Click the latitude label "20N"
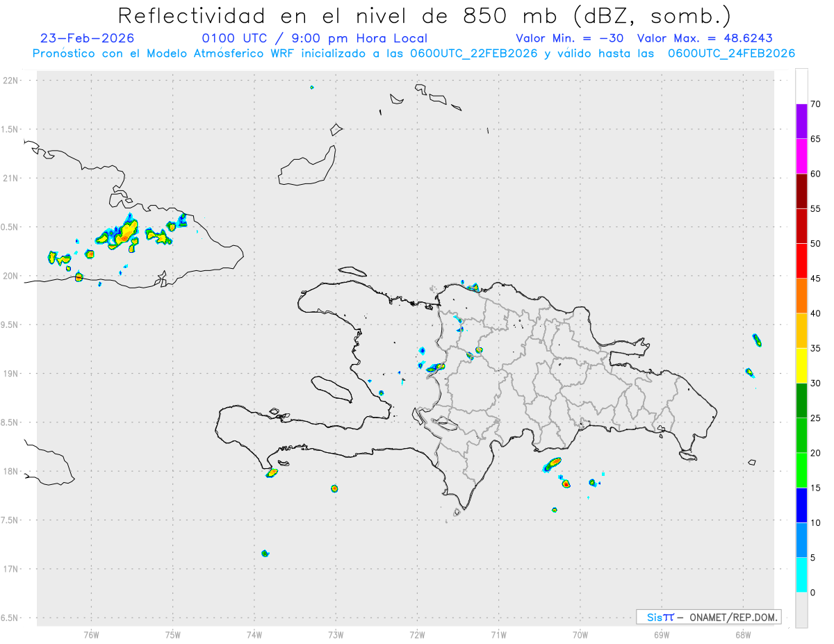The image size is (834, 644). point(11,276)
